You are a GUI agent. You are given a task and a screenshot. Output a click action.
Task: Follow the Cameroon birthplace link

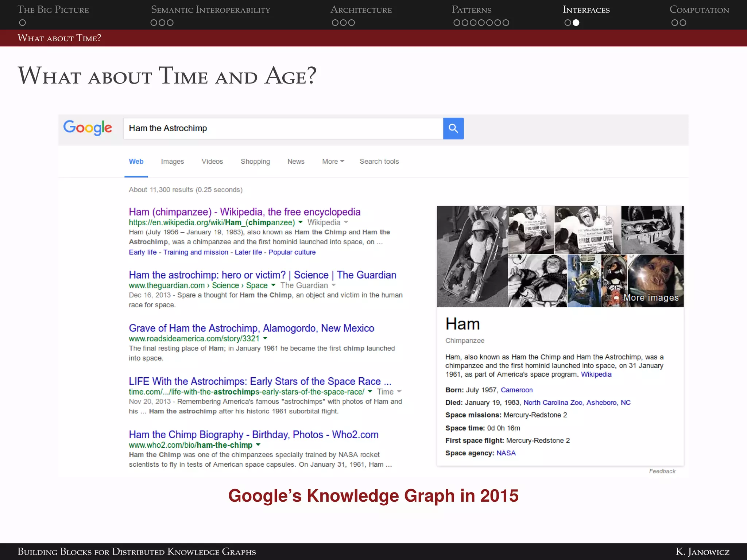click(516, 390)
